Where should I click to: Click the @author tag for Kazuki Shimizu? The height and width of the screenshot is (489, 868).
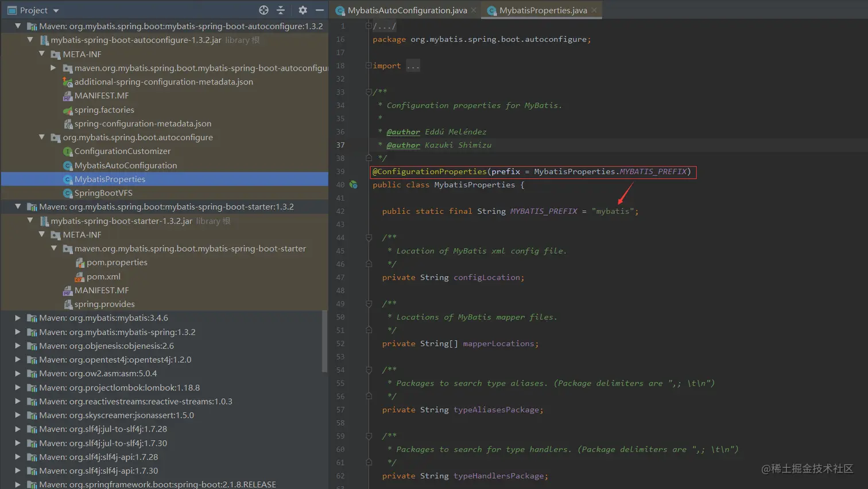tap(403, 145)
